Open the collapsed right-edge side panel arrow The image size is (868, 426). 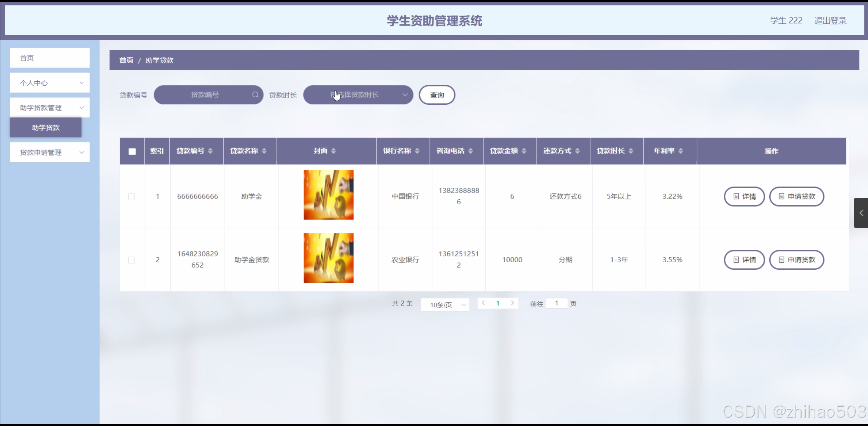coord(861,213)
